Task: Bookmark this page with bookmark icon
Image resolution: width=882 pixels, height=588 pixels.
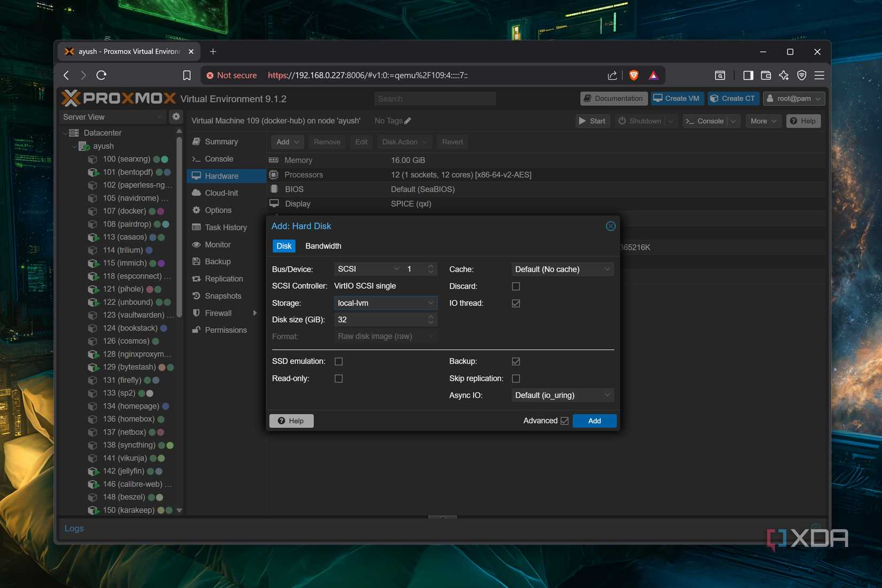Action: (187, 75)
